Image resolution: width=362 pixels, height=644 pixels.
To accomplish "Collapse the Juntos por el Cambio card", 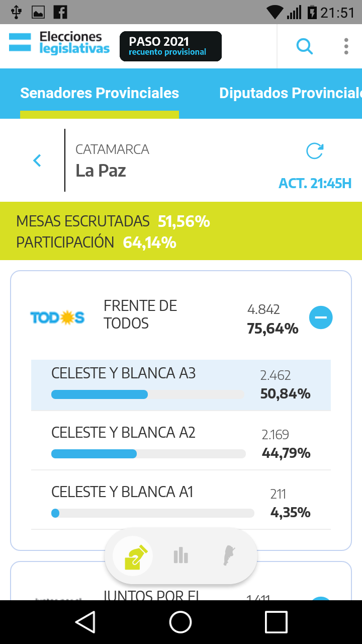I will [x=321, y=599].
